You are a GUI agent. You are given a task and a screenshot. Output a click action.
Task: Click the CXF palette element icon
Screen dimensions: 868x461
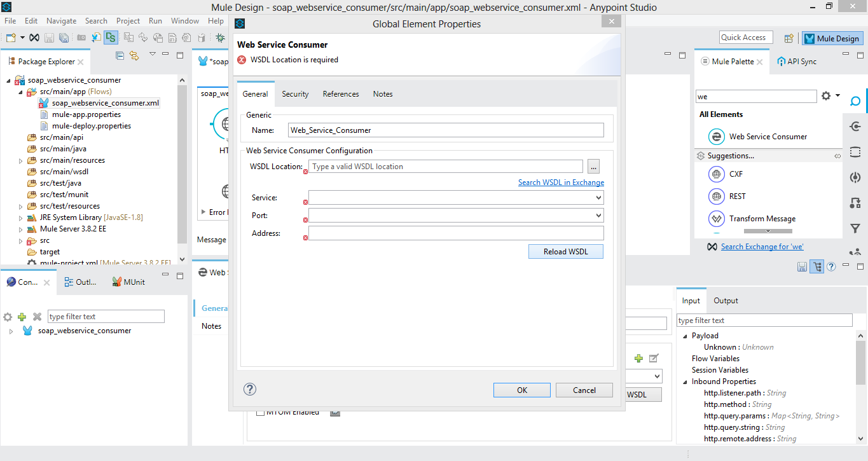[717, 174]
